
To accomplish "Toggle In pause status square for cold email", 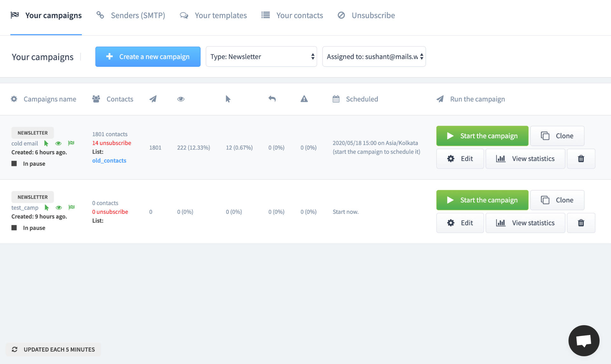I will pos(14,164).
